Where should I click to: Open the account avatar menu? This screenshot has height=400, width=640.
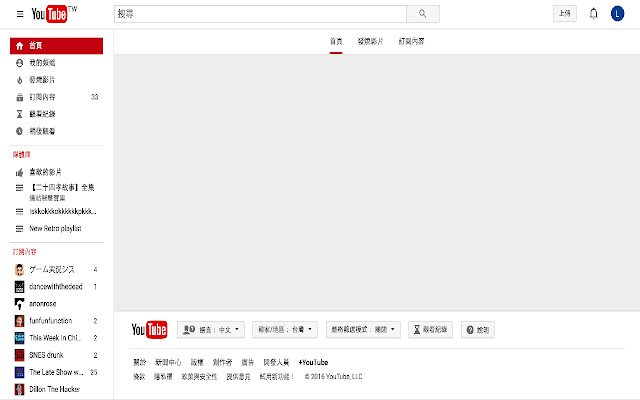click(x=621, y=14)
